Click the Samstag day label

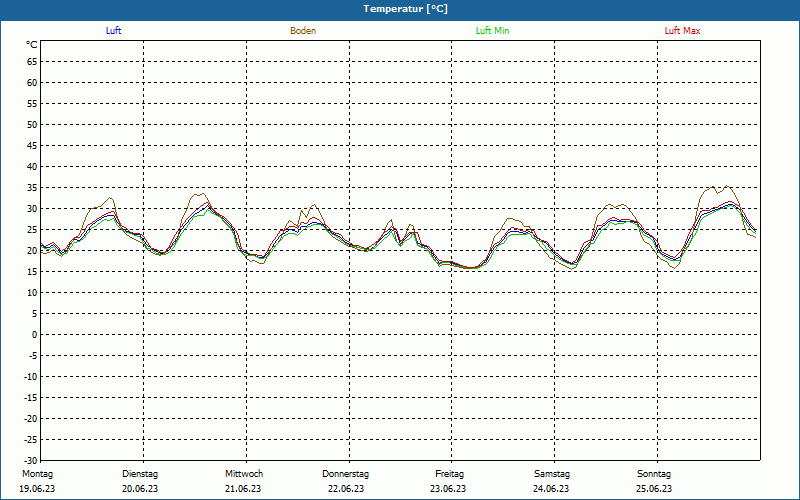click(x=552, y=474)
